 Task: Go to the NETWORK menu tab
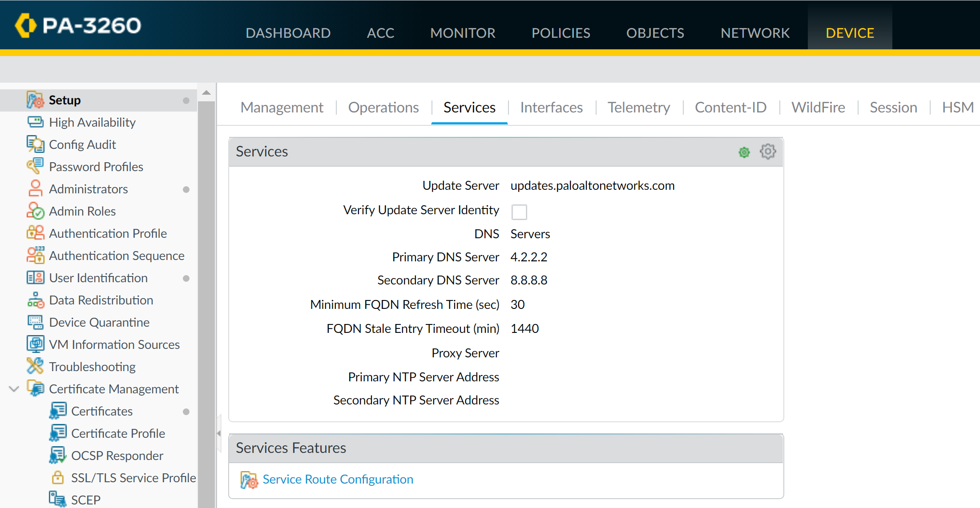[755, 33]
